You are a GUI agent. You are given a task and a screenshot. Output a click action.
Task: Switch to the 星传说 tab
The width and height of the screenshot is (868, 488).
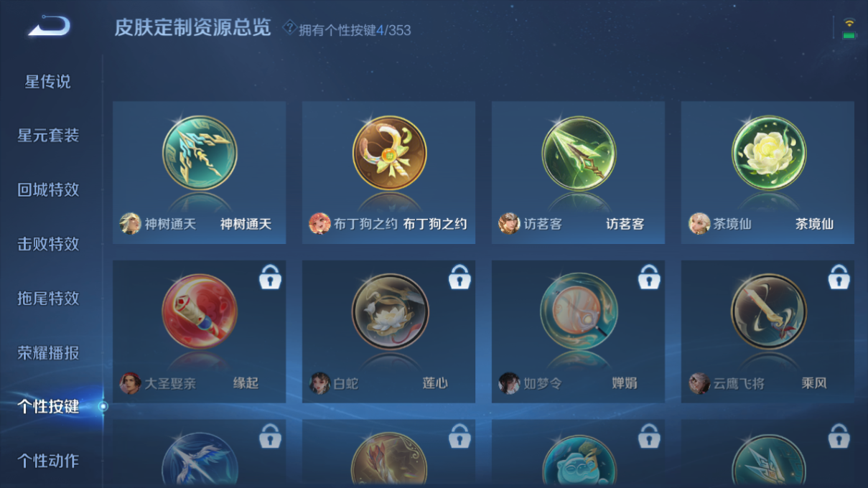[48, 82]
